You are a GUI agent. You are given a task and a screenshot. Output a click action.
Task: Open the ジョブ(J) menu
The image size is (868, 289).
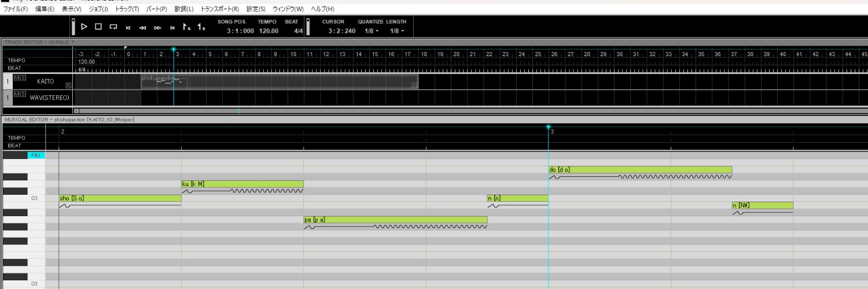[98, 9]
